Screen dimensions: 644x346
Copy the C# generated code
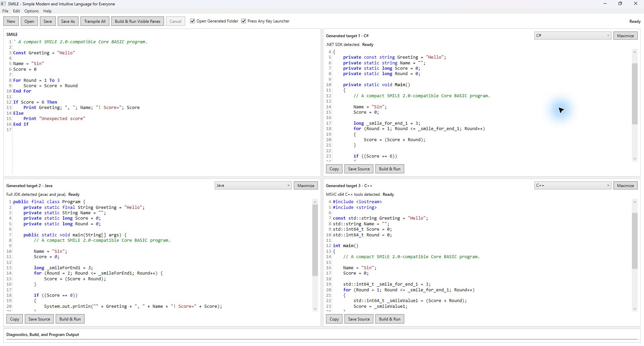[x=334, y=169]
